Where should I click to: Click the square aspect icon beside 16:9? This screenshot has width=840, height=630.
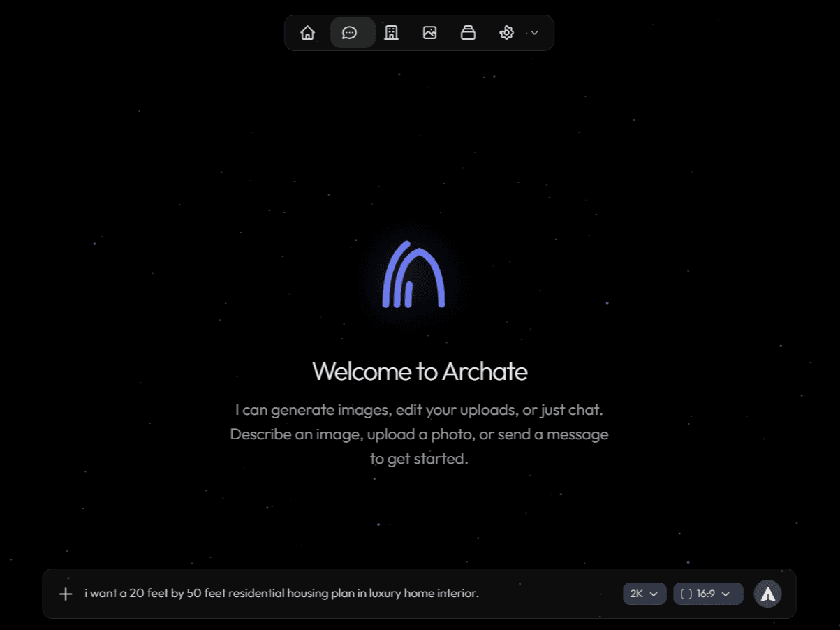point(686,594)
